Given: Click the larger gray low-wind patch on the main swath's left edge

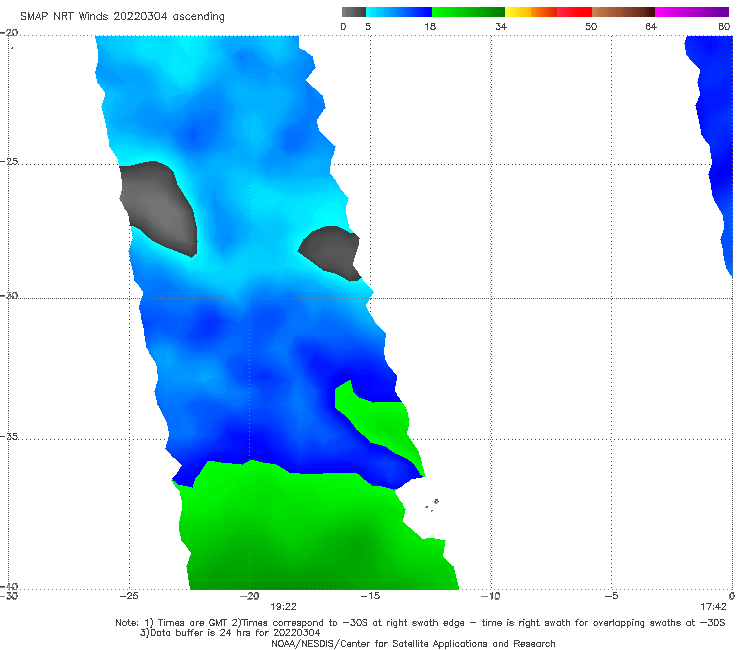Looking at the screenshot, I should tap(158, 208).
